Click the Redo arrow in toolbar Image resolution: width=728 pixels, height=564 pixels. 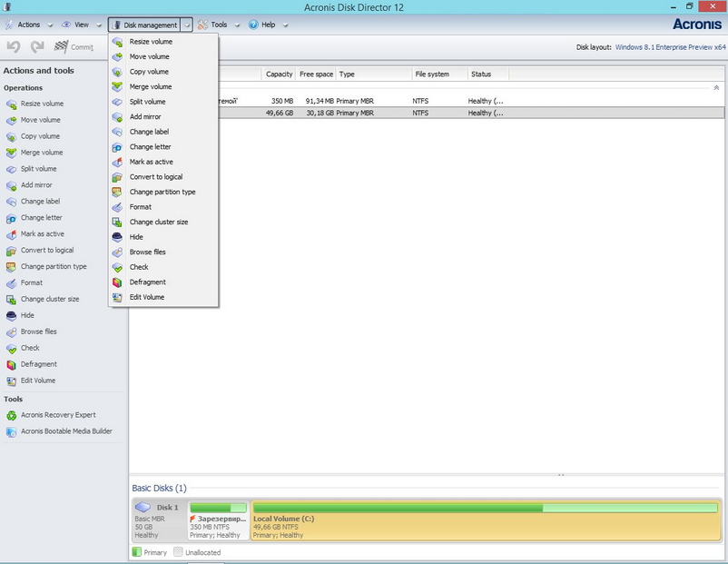click(37, 46)
